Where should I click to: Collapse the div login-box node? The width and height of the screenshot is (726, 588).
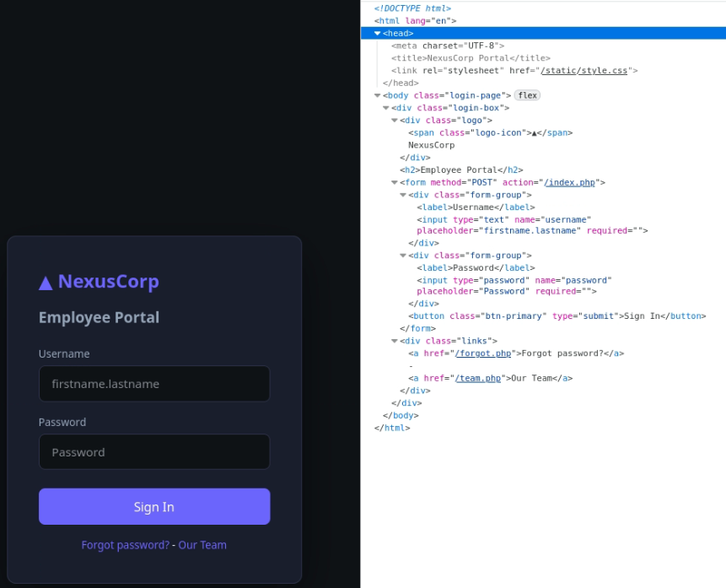pos(385,108)
